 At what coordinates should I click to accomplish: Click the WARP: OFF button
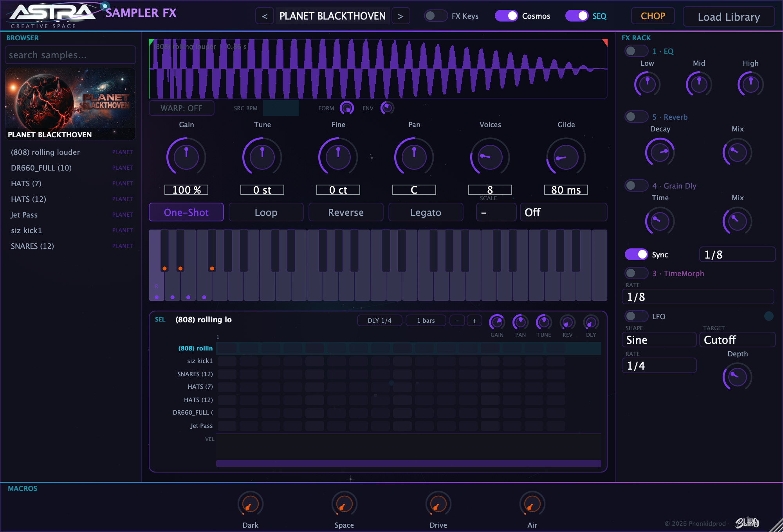click(x=182, y=108)
